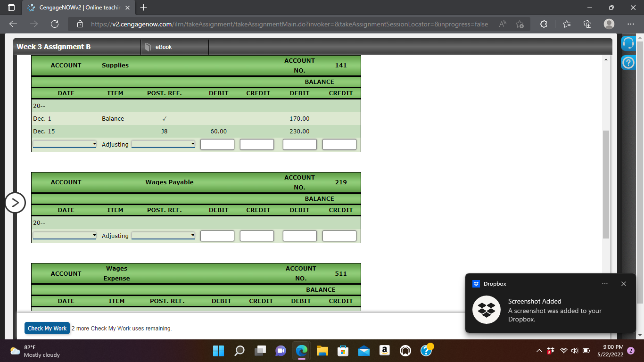644x362 pixels.
Task: Launch Outlook from the taskbar
Action: click(x=363, y=351)
